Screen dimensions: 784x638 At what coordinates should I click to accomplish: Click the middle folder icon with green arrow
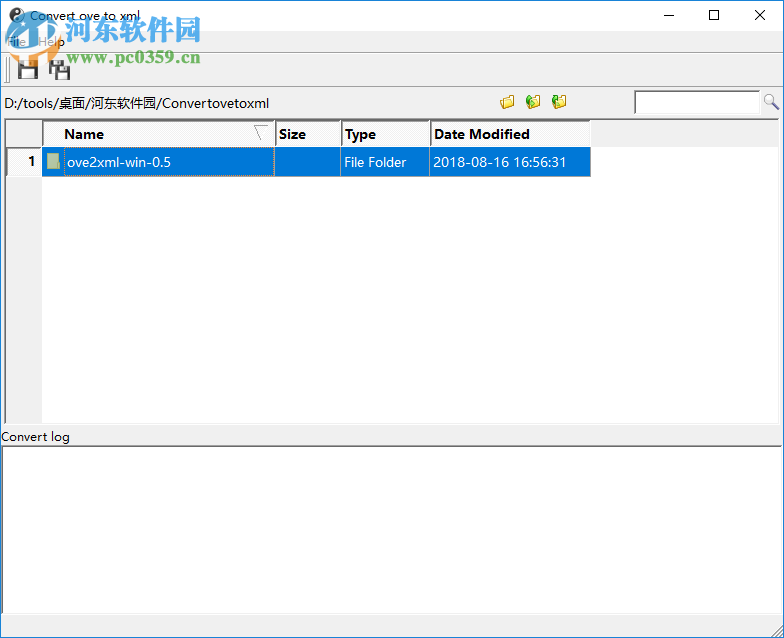(x=533, y=102)
